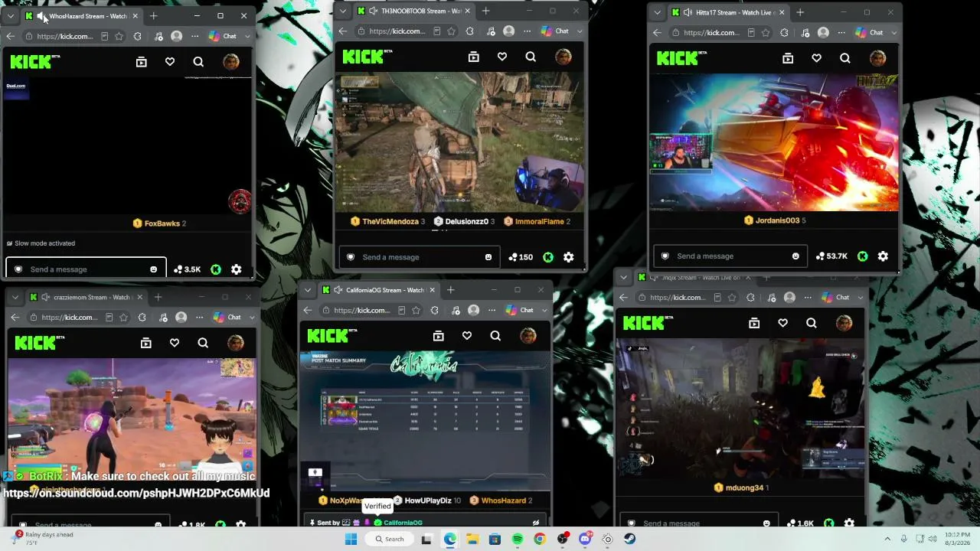Click Following heart icon in WhosHazard window

[170, 62]
